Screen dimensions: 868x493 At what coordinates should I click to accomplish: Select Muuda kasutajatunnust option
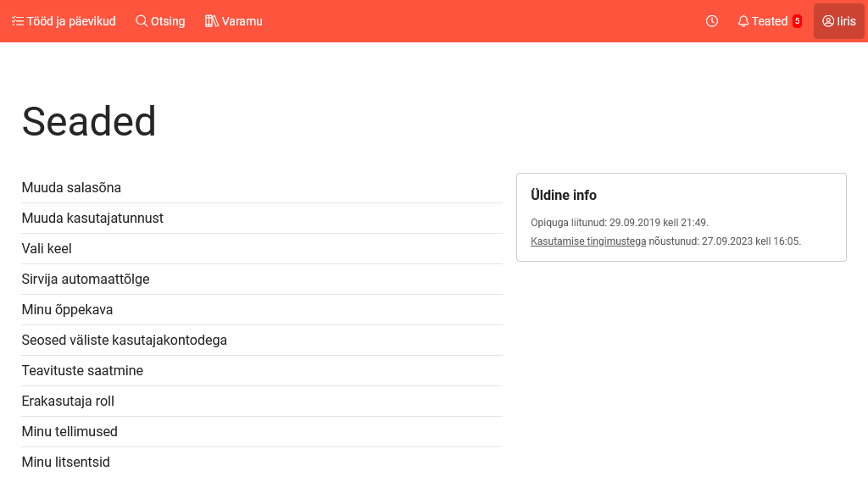(x=92, y=219)
